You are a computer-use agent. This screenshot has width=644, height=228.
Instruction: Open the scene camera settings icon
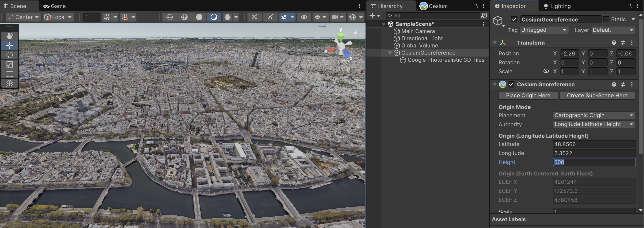[x=335, y=17]
